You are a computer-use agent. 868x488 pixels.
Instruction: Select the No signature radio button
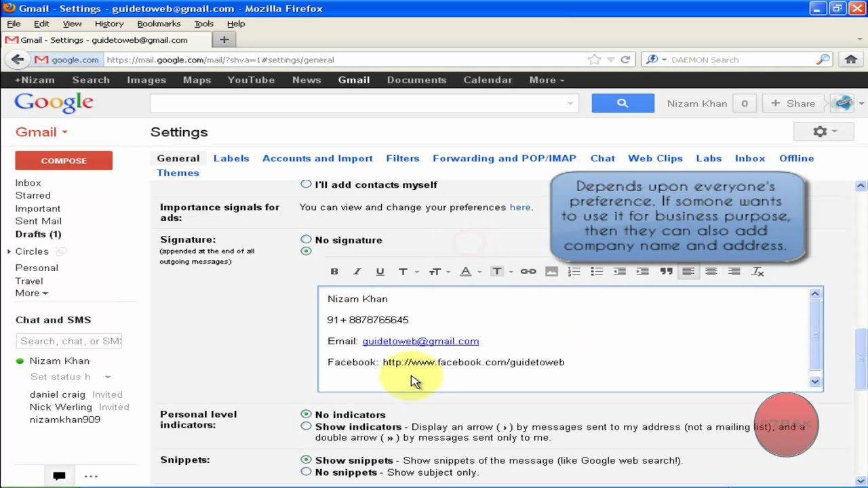click(306, 239)
